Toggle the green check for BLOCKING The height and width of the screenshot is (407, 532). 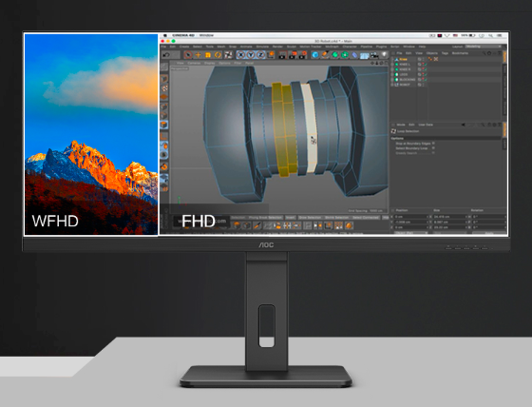click(x=426, y=80)
